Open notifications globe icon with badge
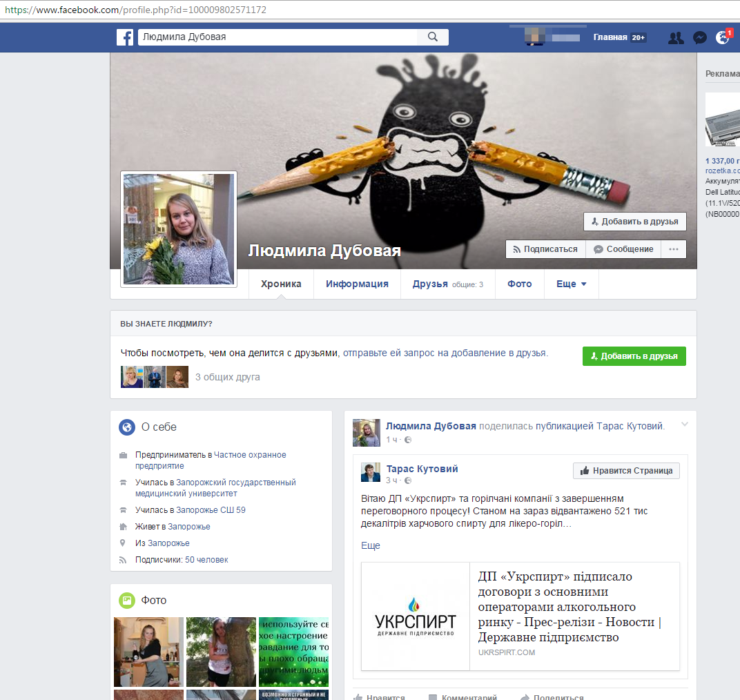The width and height of the screenshot is (740, 700). tap(722, 38)
